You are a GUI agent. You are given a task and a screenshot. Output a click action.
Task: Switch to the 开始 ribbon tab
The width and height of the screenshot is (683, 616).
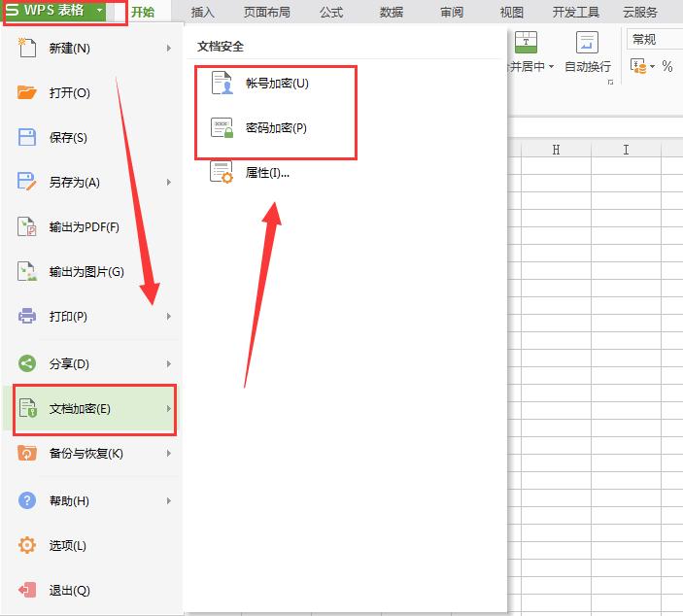point(143,12)
